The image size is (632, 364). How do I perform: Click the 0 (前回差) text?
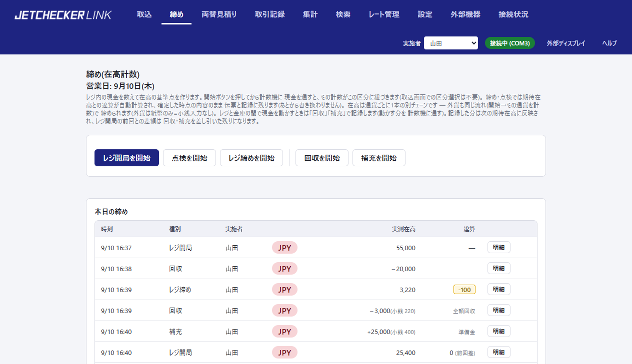point(462,353)
